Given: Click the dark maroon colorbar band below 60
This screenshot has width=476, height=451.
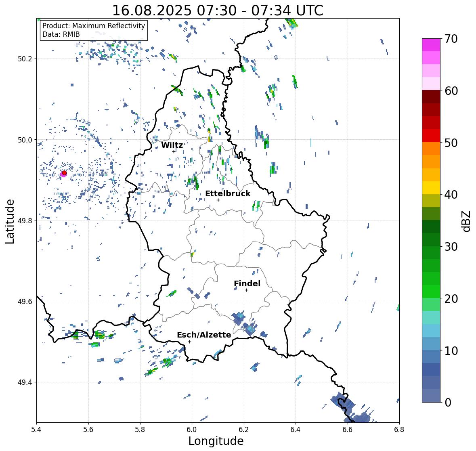Looking at the screenshot, I should 431,97.
